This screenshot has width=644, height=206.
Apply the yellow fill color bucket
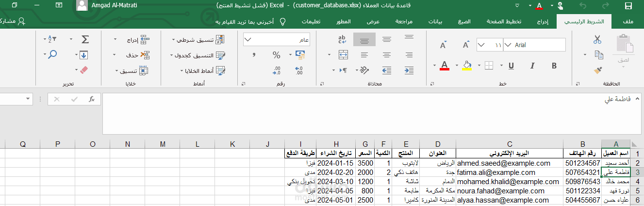[x=467, y=66]
